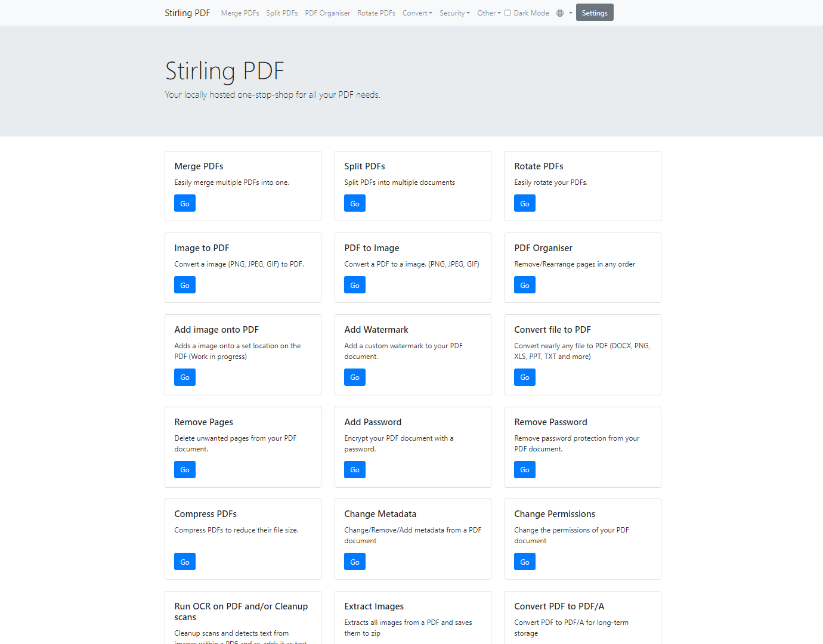Screen dimensions: 823x644
Task: Click the Stirling PDF brand link
Action: pos(187,13)
